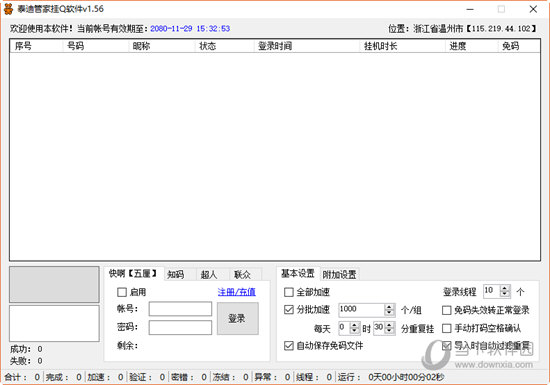Image resolution: width=550 pixels, height=385 pixels.
Task: Click the bear app icon in title bar
Action: click(x=8, y=9)
